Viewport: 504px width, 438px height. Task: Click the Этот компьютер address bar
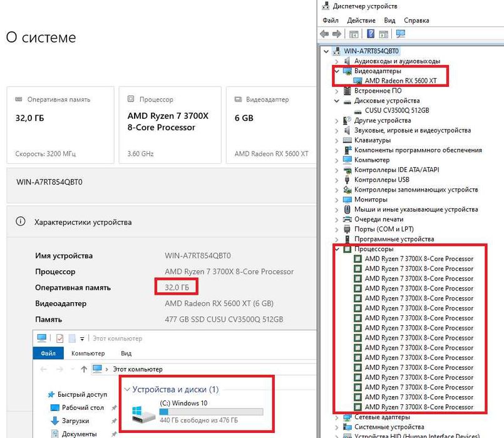click(x=203, y=369)
